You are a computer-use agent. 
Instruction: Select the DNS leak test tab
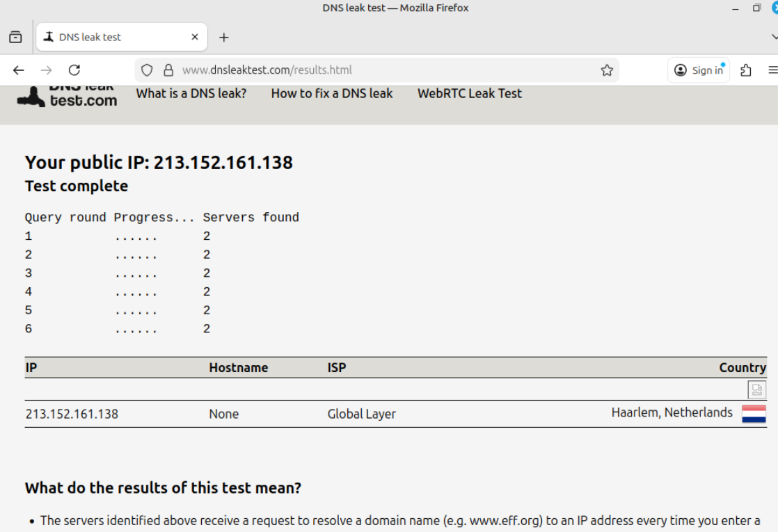[x=111, y=38]
